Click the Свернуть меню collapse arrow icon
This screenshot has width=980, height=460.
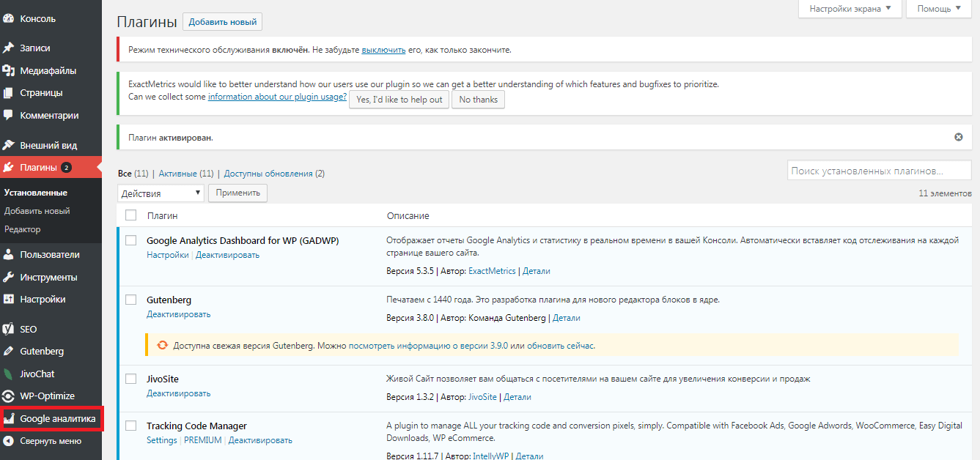pos(9,441)
